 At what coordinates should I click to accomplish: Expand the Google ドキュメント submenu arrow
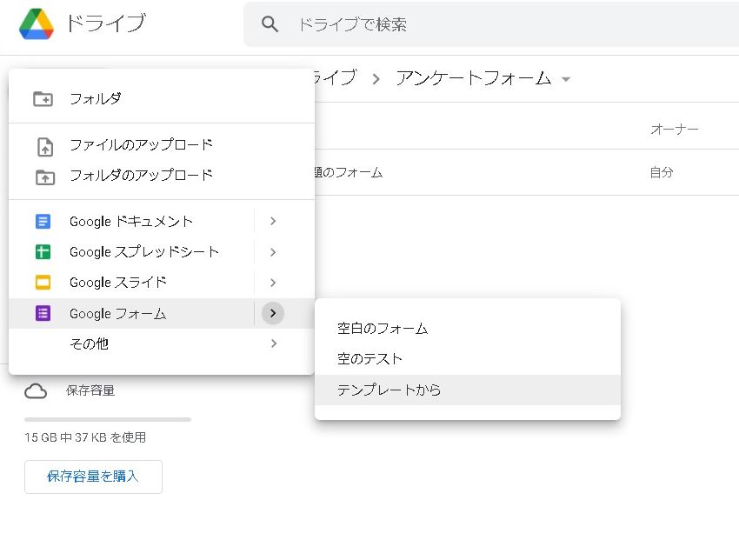click(273, 222)
